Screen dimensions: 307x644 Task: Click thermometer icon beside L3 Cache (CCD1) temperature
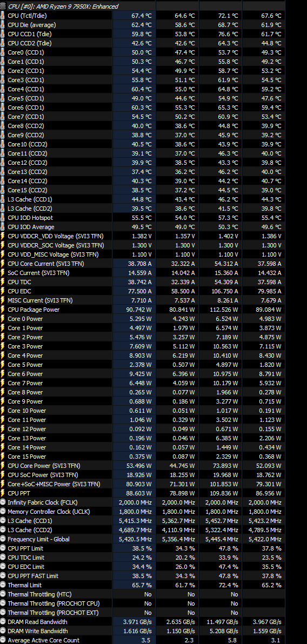coord(3,199)
